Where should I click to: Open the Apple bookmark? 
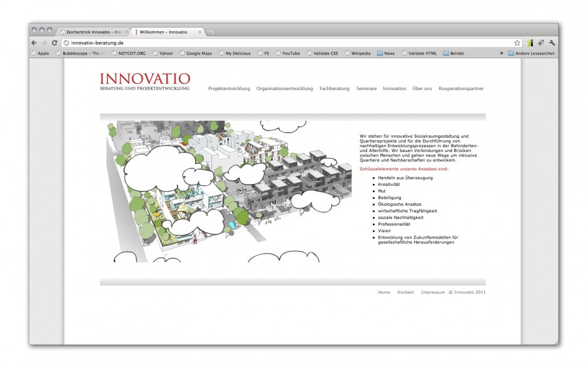(40, 53)
